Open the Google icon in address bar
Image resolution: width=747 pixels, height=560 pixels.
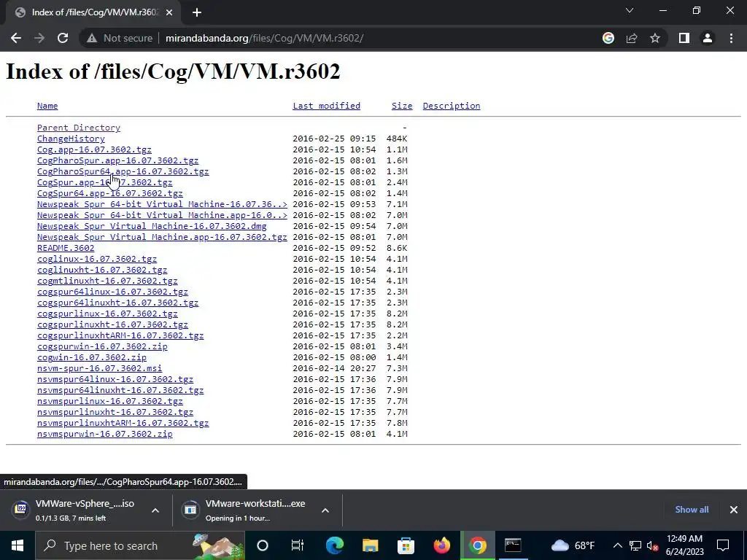[x=608, y=38]
